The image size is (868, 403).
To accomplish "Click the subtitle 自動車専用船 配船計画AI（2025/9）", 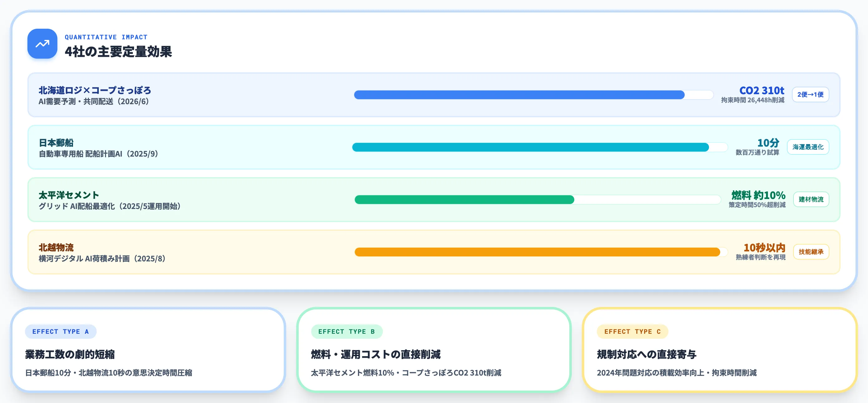I will (x=100, y=154).
